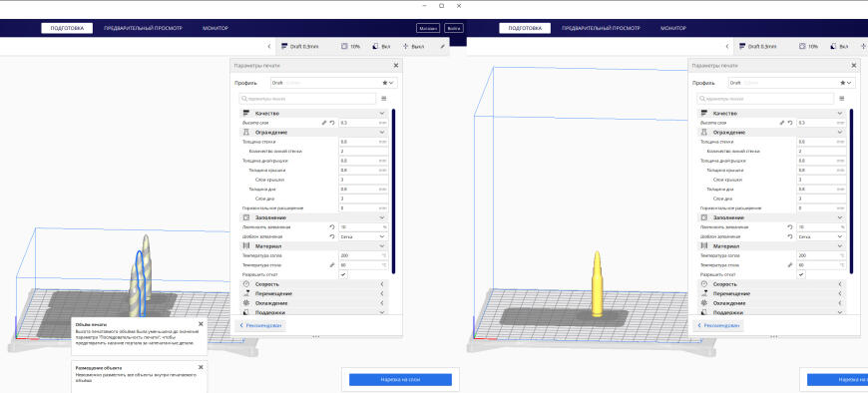Click the link icon beside bed temperature, left panel
Viewport: 868px width, 393px height.
pyautogui.click(x=332, y=265)
